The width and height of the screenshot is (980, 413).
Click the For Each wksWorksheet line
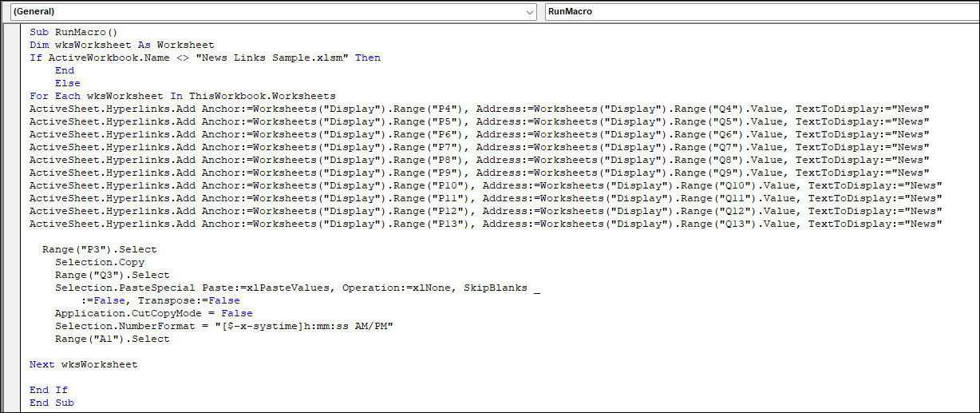[x=182, y=96]
